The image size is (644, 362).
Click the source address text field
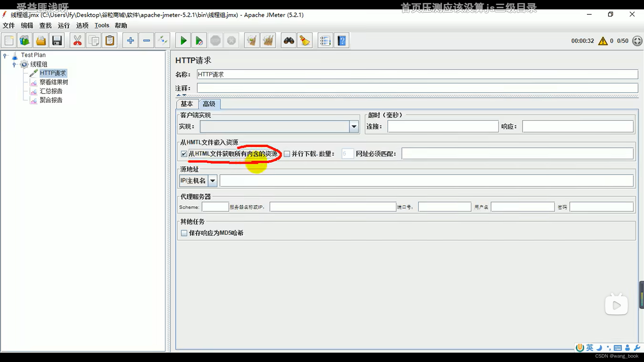(426, 181)
